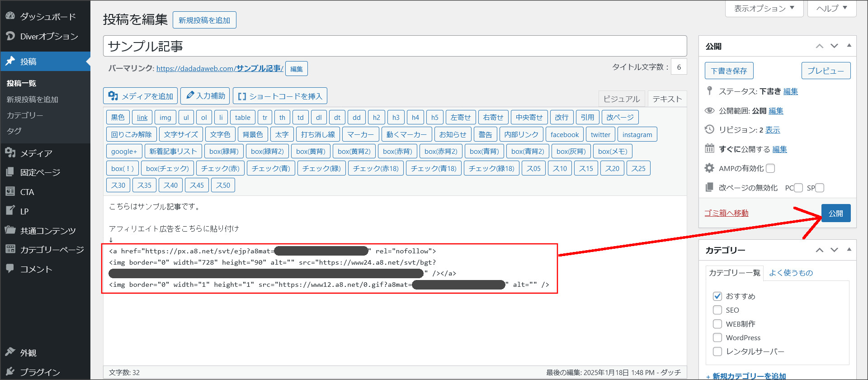Screen dimensions: 868x380
Task: Click the リビジョン history clock icon
Action: pyautogui.click(x=710, y=129)
